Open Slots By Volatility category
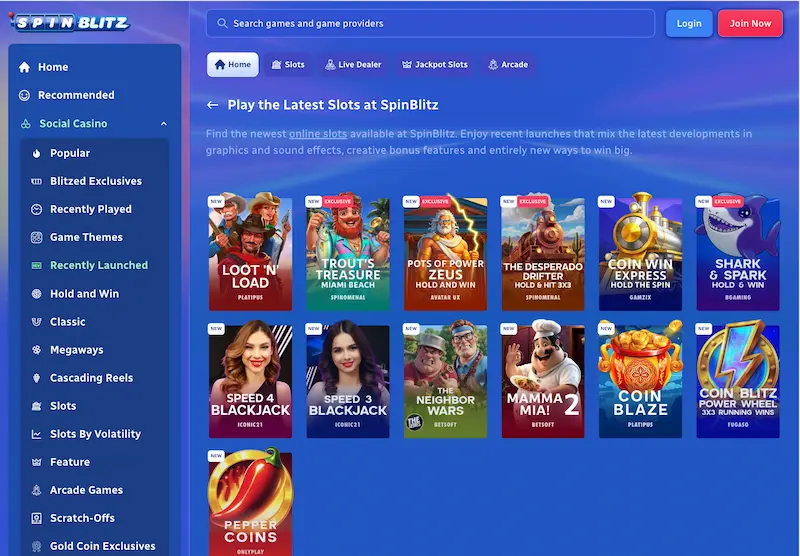The image size is (800, 556). (x=95, y=434)
